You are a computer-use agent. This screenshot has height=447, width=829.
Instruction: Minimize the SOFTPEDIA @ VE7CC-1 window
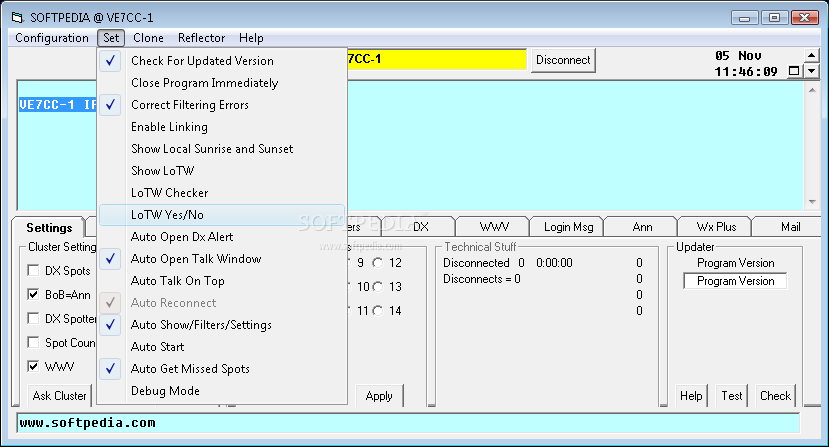(x=744, y=17)
